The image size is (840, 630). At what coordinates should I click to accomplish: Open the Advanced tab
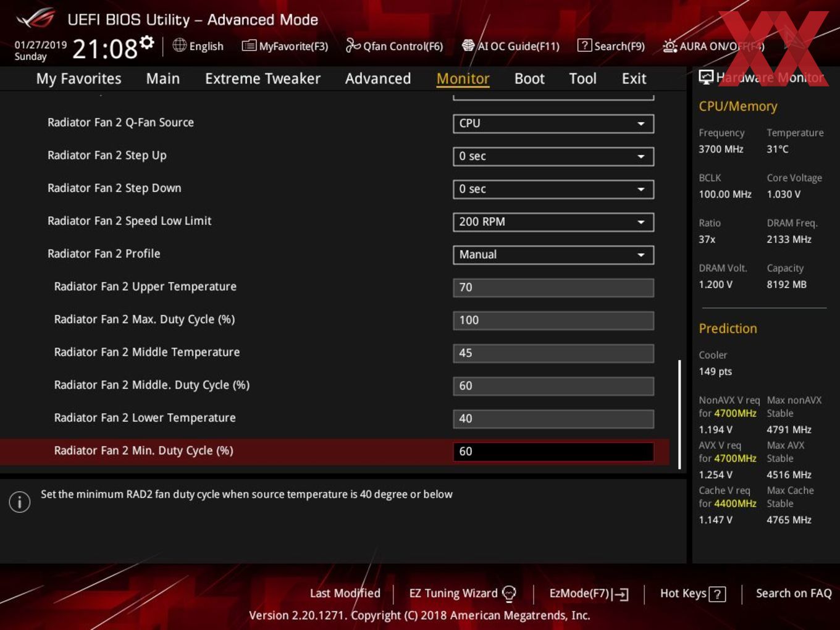pyautogui.click(x=378, y=78)
